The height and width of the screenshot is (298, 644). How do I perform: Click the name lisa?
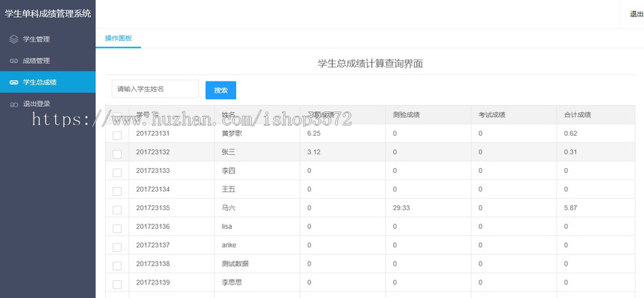227,227
